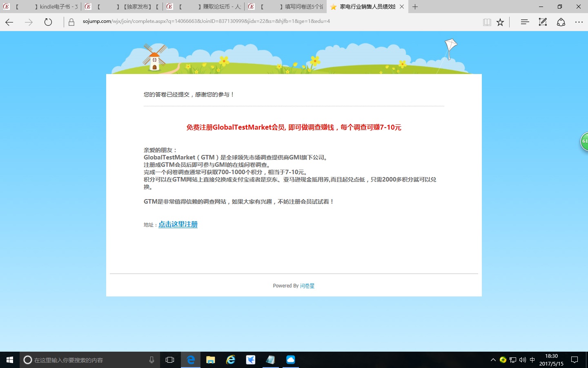588x368 pixels.
Task: Open the notebook app on the taskbar
Action: [271, 360]
